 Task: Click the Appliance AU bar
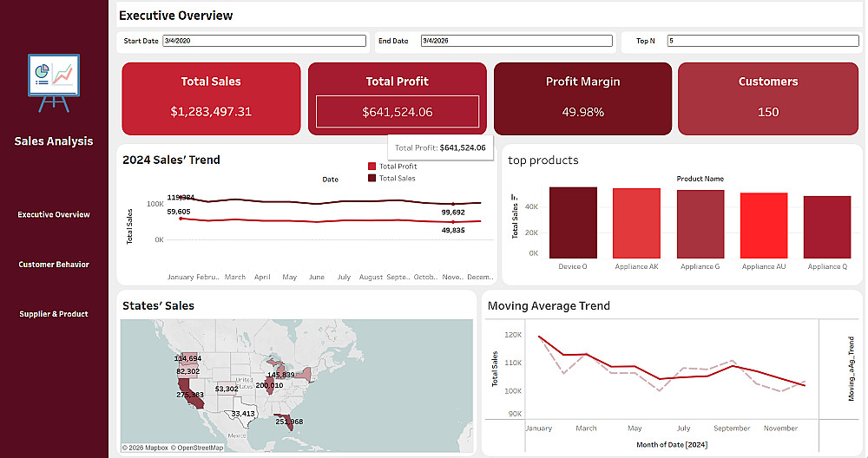pyautogui.click(x=764, y=225)
